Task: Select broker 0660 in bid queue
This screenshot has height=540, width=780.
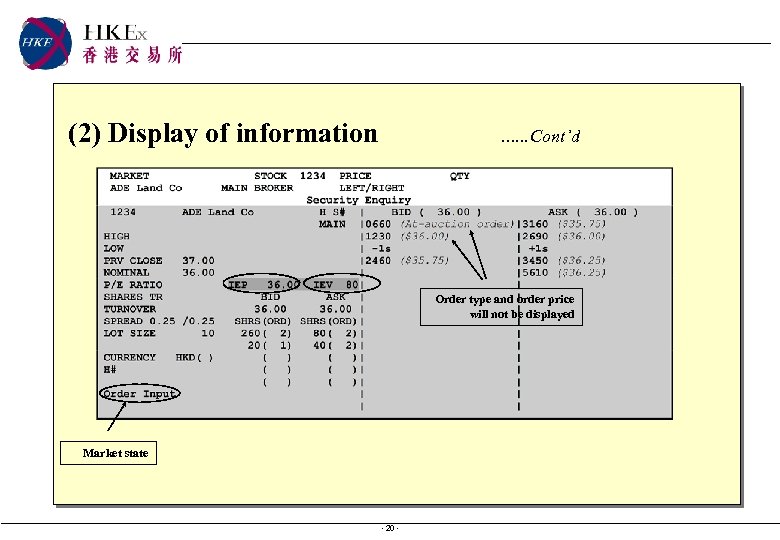Action: pyautogui.click(x=378, y=224)
